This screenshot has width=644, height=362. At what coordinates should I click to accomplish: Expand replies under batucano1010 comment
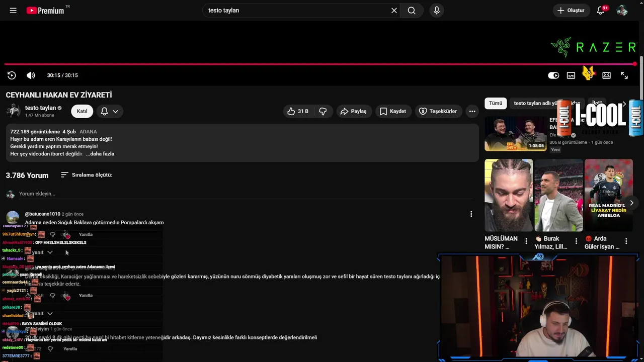41,252
